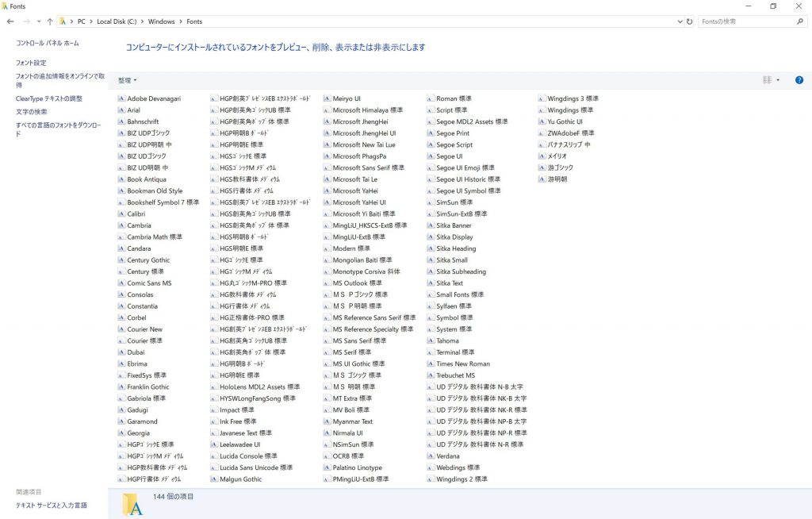Click the Local Disk (C:) breadcrumb
The height and width of the screenshot is (519, 812).
pos(117,21)
